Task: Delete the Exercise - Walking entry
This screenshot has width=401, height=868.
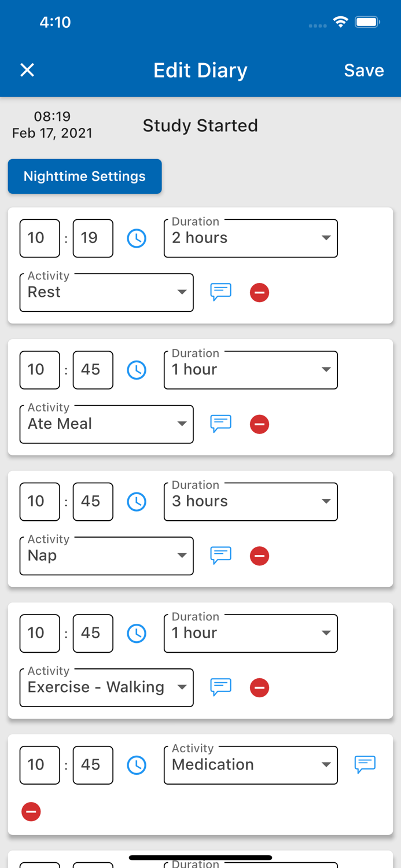Action: (259, 688)
